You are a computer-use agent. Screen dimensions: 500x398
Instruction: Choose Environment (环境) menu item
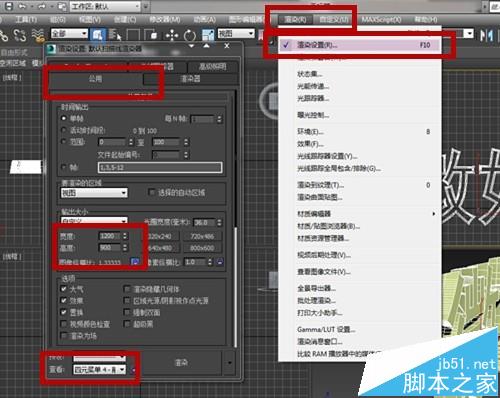359,132
